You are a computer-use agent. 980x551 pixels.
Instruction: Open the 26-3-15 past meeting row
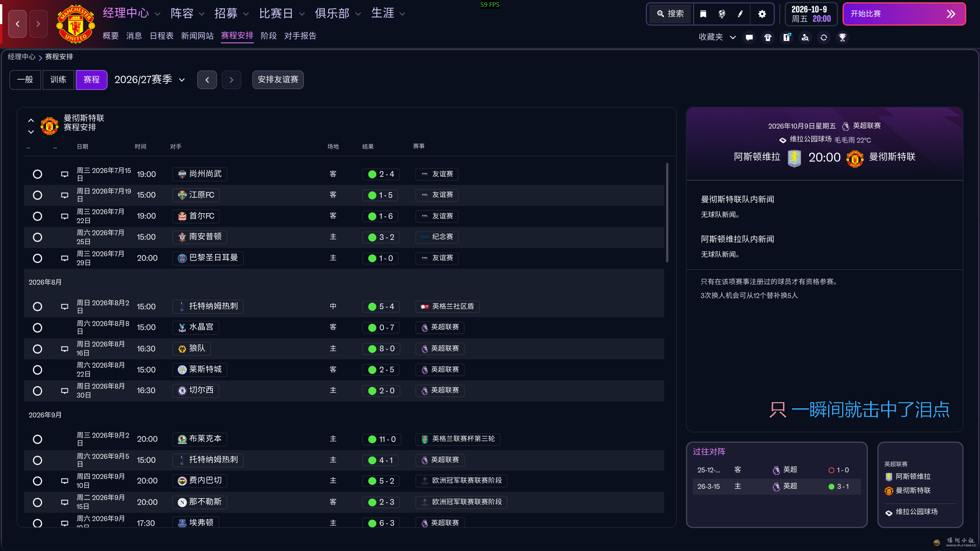(x=777, y=487)
